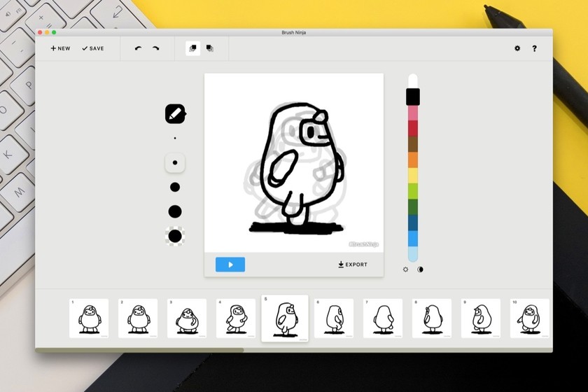Pick the brown color swatch
This screenshot has height=392, width=588.
[413, 144]
